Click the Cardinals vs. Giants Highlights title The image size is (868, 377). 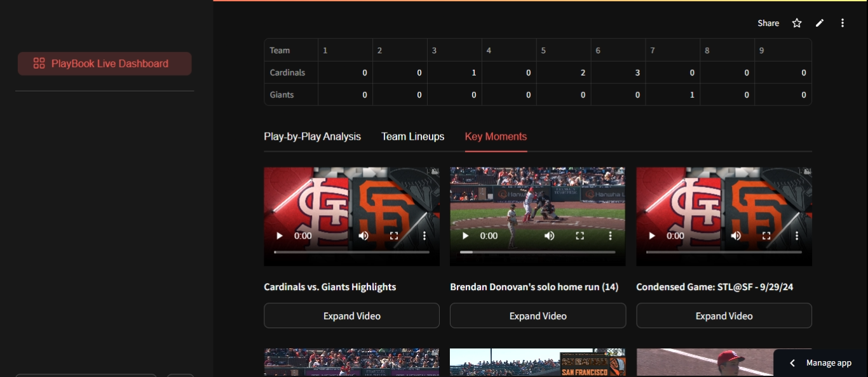pos(330,287)
